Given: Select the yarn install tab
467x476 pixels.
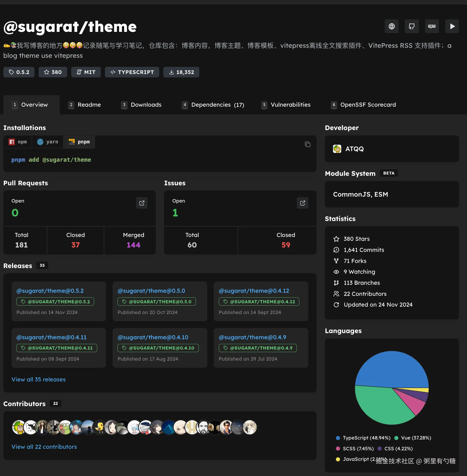Looking at the screenshot, I should 48,142.
